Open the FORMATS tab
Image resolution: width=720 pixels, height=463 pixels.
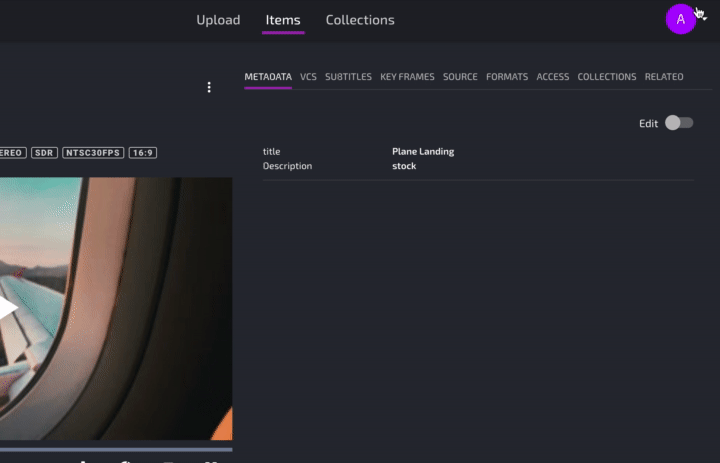pyautogui.click(x=507, y=77)
